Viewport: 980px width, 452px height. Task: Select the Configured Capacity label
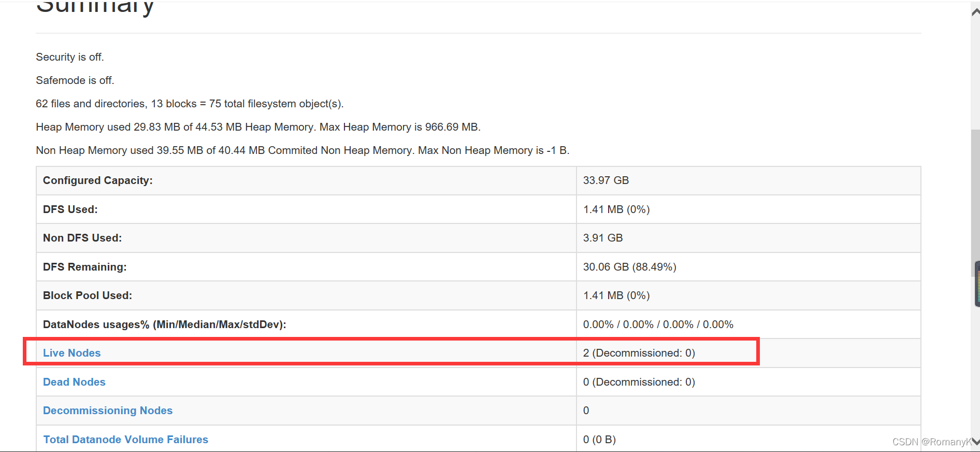98,180
